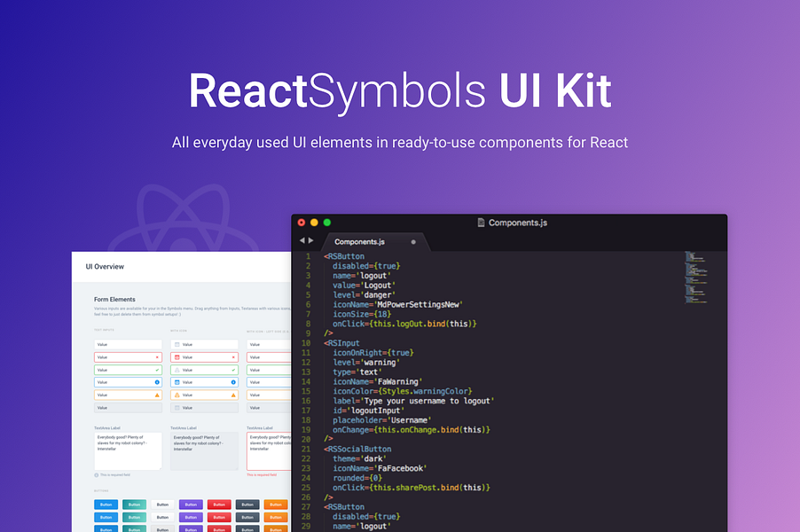
Task: Click the orange warning triangle in the Text Inputs field
Action: [157, 395]
